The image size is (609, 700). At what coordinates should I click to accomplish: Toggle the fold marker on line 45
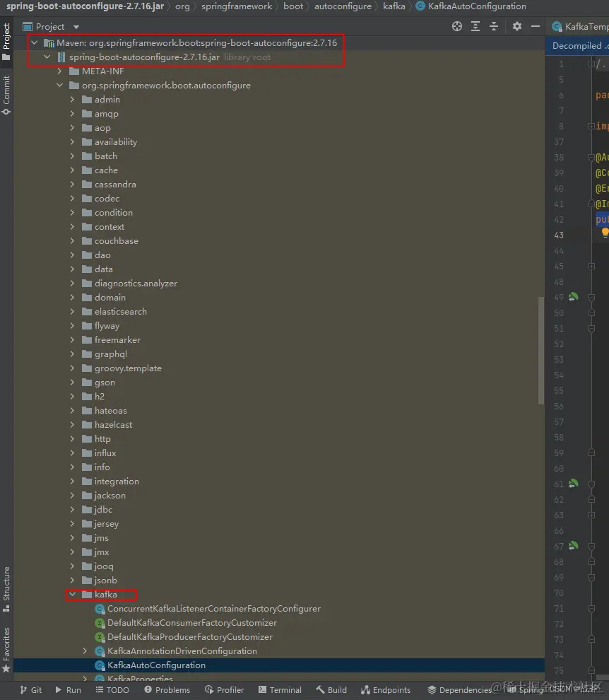591,267
